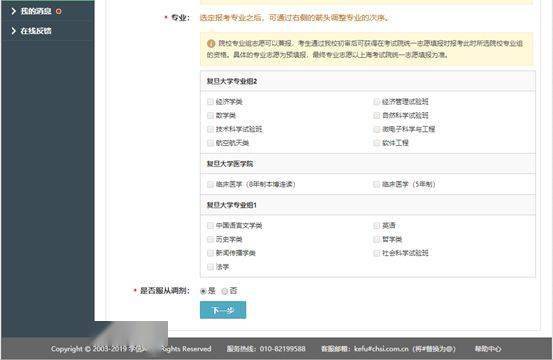553x360 pixels.
Task: Check the 微电子科学与工程 checkbox
Action: click(x=376, y=129)
